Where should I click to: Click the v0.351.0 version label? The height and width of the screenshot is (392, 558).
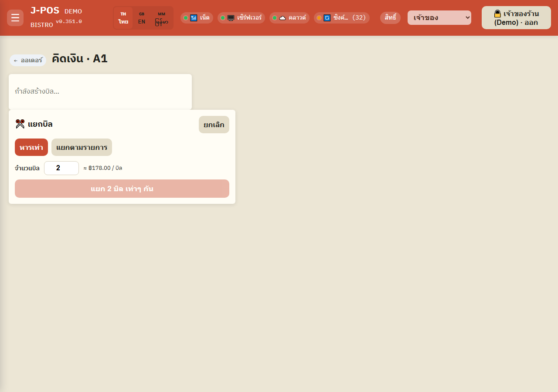coord(69,21)
